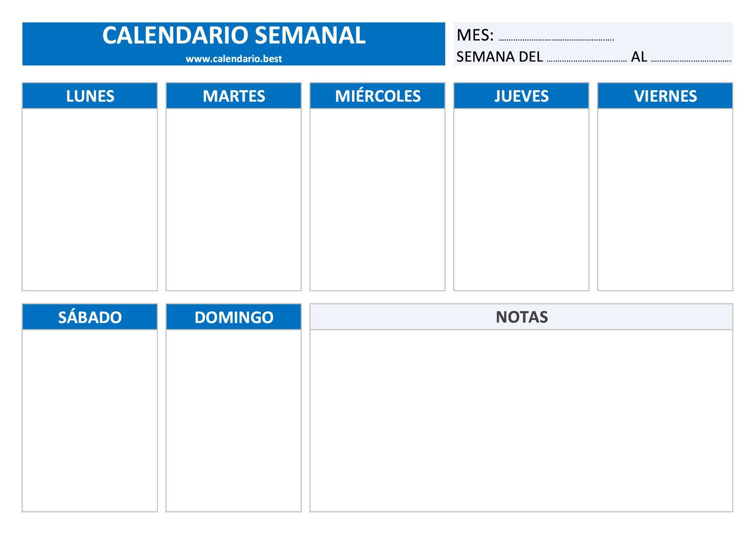Select the JUEVES header
Viewport: 756px width, 534px height.
pyautogui.click(x=521, y=96)
